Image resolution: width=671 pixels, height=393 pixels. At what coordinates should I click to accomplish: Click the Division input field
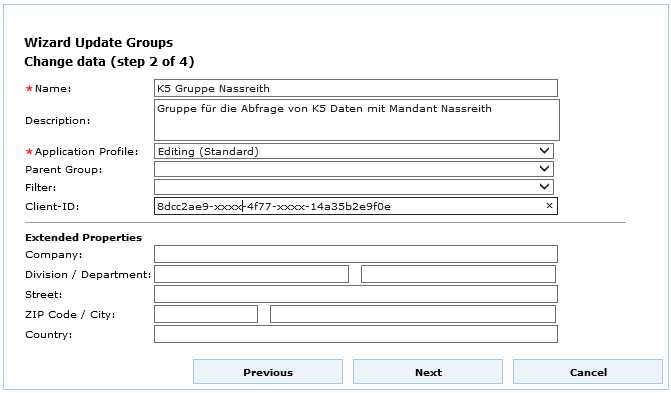pos(251,274)
